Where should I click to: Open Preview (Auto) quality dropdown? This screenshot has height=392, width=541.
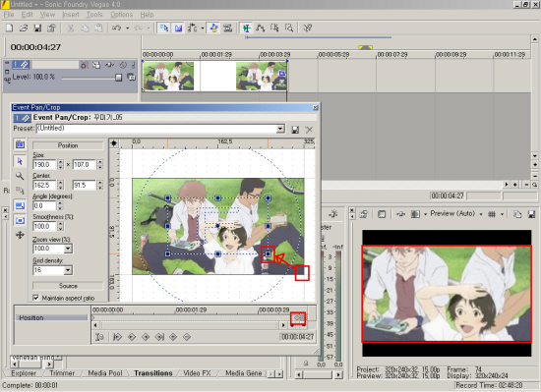click(481, 214)
